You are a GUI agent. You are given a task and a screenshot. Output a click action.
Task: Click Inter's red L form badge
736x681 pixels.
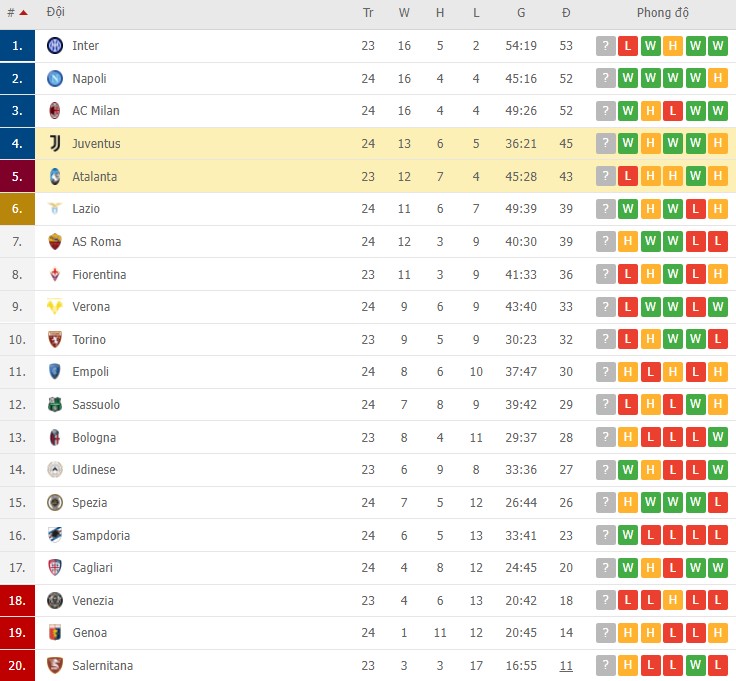[628, 46]
